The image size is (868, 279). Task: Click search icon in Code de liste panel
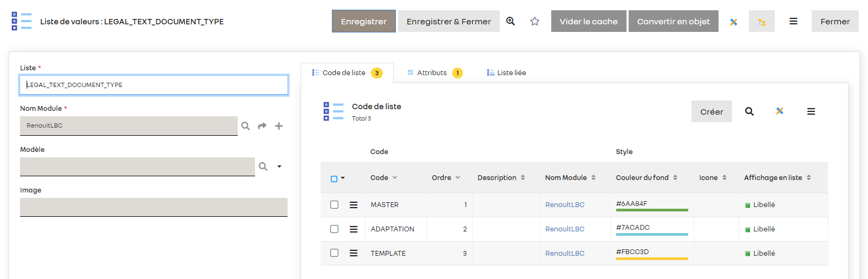pyautogui.click(x=749, y=111)
